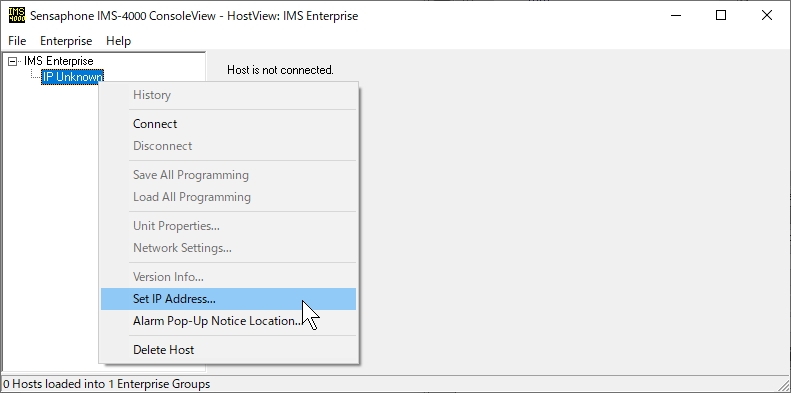The height and width of the screenshot is (393, 791).
Task: Click the window resize grip in status bar
Action: point(783,385)
